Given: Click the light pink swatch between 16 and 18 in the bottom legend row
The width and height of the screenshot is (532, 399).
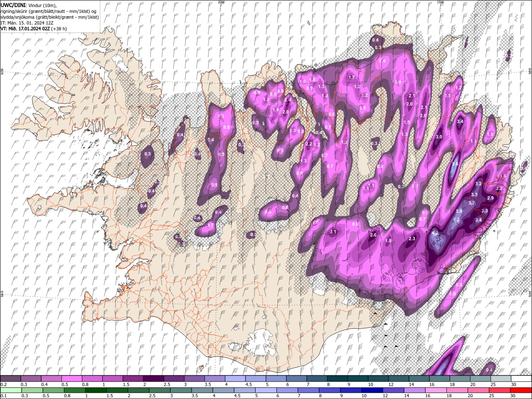Looking at the screenshot, I should tap(436, 390).
